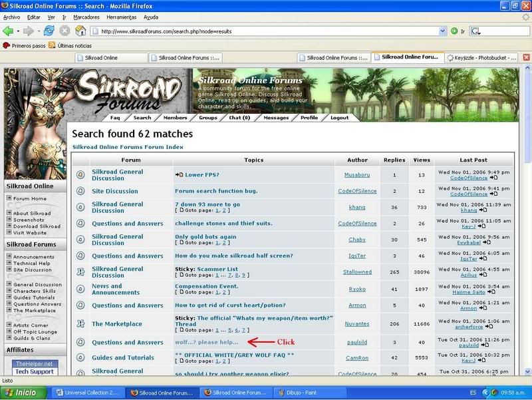Click the Stop loading icon
The width and height of the screenshot is (532, 400).
65,31
